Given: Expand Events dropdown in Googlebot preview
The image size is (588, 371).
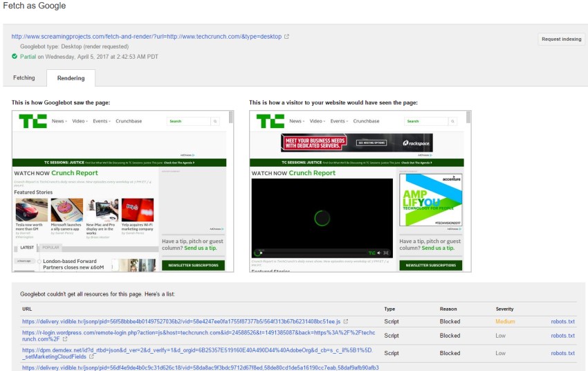Looking at the screenshot, I should (102, 121).
